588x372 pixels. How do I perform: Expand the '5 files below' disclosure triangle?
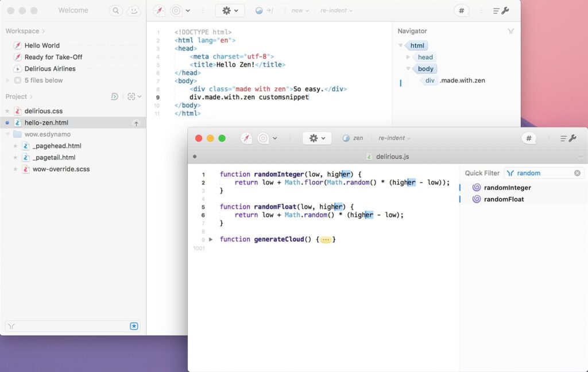coord(7,80)
